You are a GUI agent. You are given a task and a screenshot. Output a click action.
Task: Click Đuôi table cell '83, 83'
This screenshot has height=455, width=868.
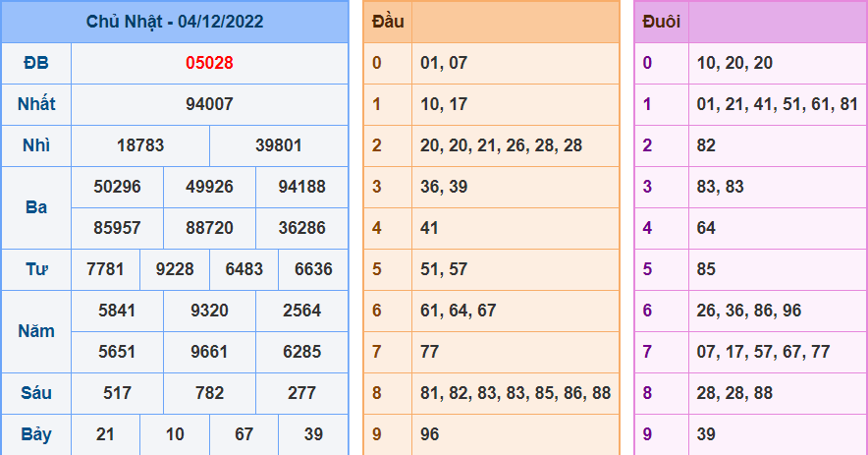click(720, 186)
